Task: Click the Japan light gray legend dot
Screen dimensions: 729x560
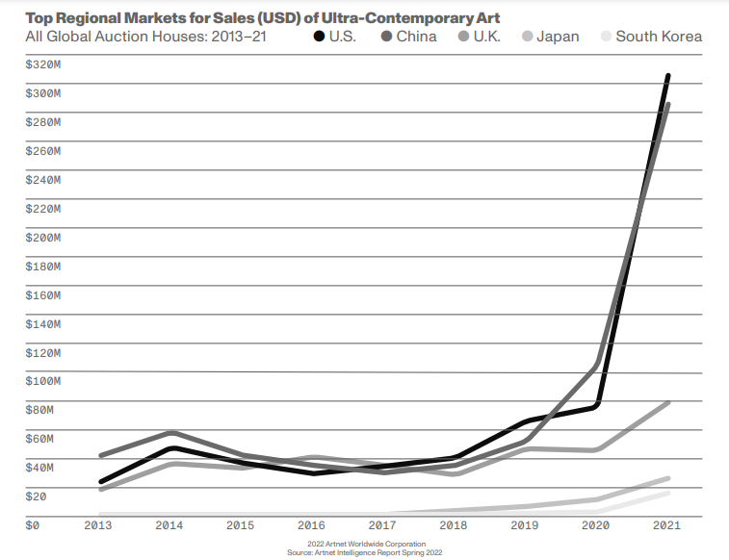Action: 525,37
